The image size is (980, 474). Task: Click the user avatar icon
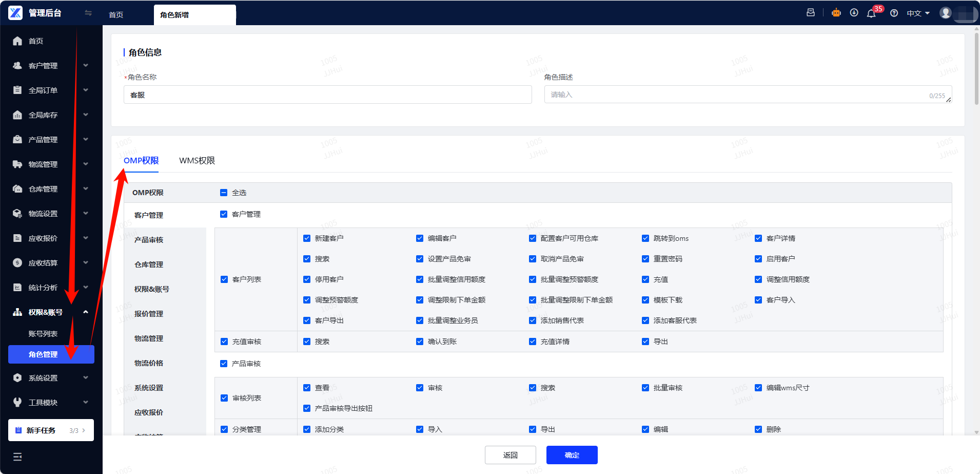click(946, 13)
